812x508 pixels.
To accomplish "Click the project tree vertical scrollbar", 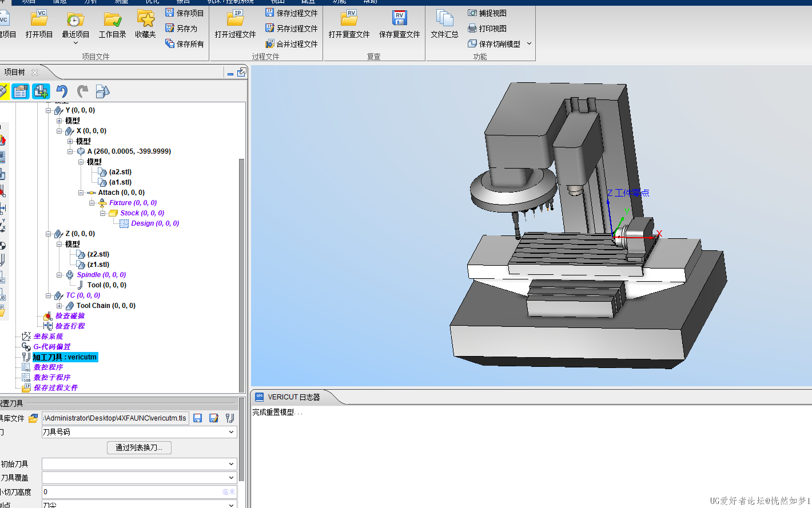I will pos(241,274).
